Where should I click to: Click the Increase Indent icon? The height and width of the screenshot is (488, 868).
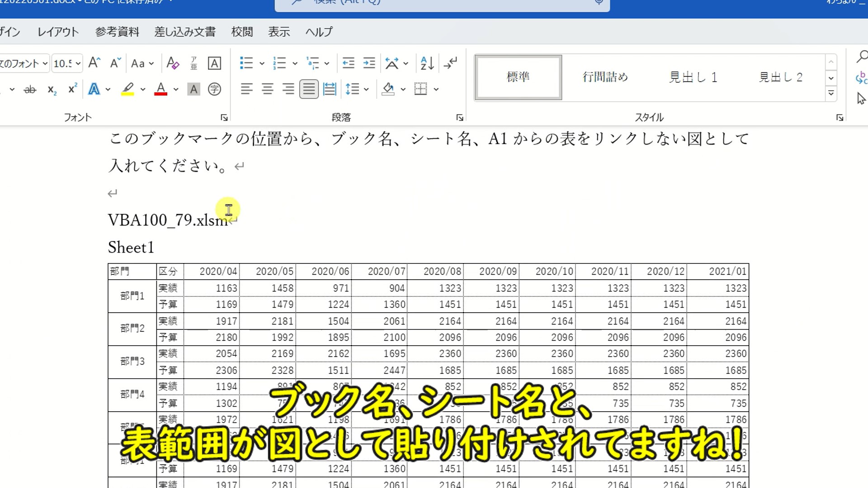pyautogui.click(x=369, y=63)
